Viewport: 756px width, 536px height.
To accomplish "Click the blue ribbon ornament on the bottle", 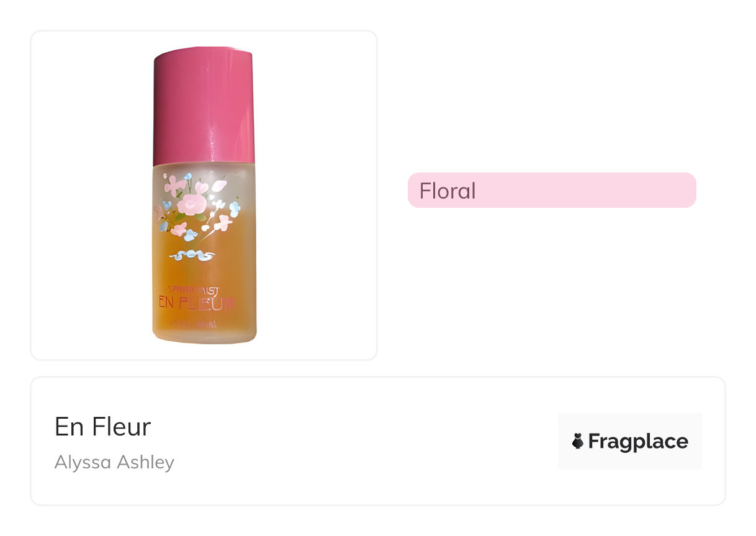I will 192,254.
